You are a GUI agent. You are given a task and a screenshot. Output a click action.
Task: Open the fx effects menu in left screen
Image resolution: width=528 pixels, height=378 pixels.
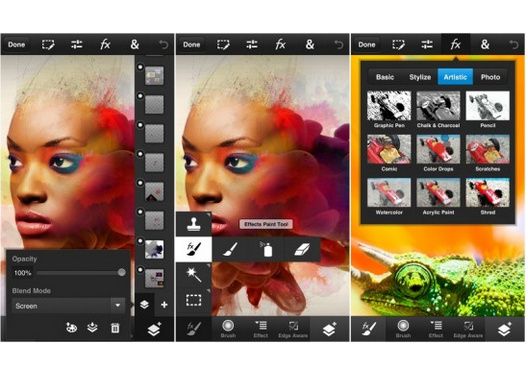(105, 44)
